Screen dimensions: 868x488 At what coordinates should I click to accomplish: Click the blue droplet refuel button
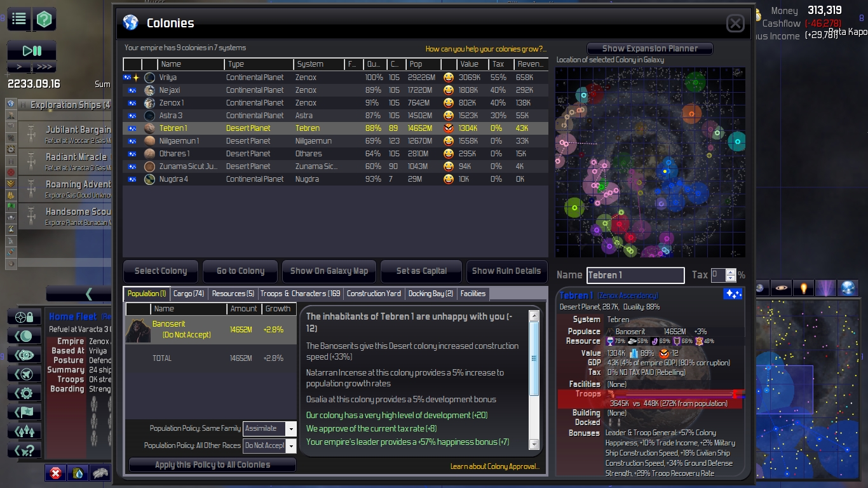click(78, 473)
